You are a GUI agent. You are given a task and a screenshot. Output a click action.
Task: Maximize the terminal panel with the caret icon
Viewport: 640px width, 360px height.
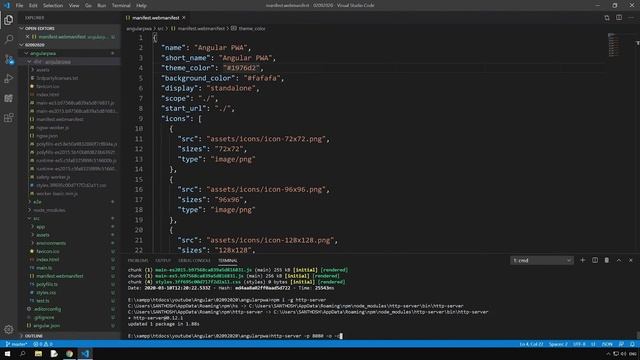(619, 260)
